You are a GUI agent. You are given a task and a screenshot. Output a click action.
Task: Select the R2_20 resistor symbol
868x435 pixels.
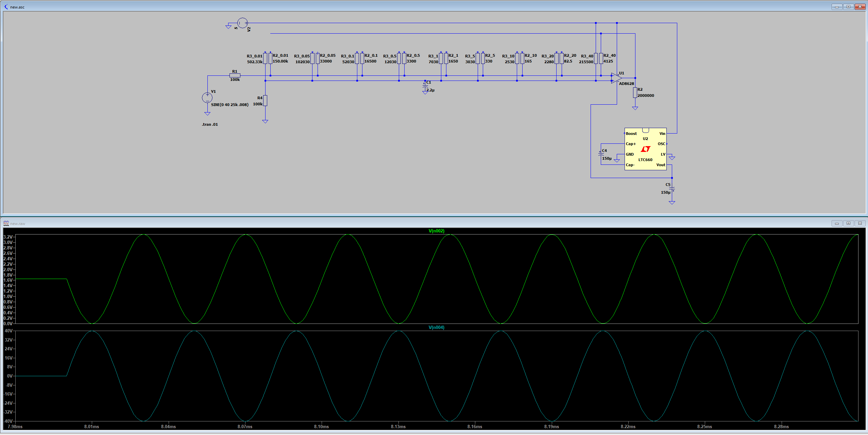tap(562, 58)
